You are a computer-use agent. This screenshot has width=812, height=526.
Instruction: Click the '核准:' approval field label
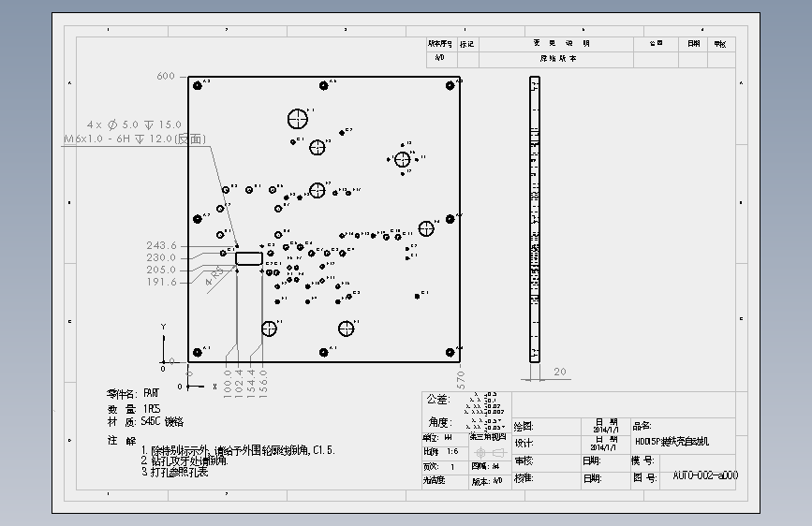tap(524, 478)
